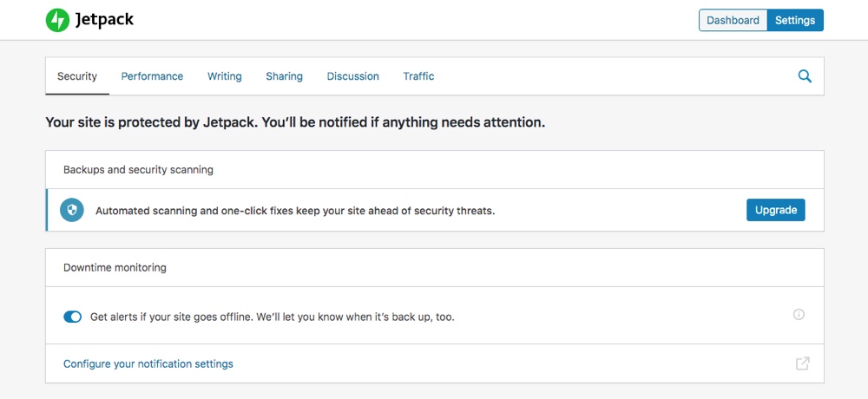Show info for downtime monitoring alerts
The height and width of the screenshot is (399, 868).
tap(799, 314)
